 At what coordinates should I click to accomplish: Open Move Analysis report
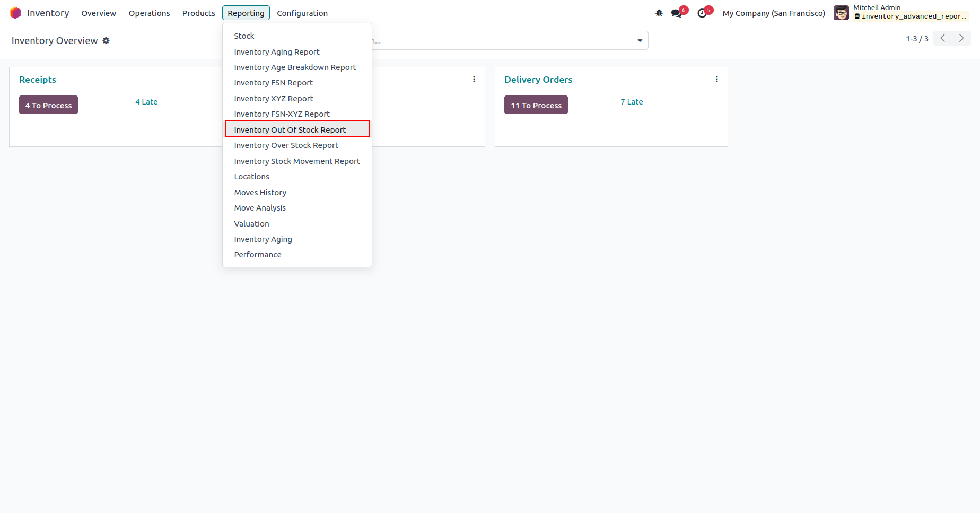point(297,208)
